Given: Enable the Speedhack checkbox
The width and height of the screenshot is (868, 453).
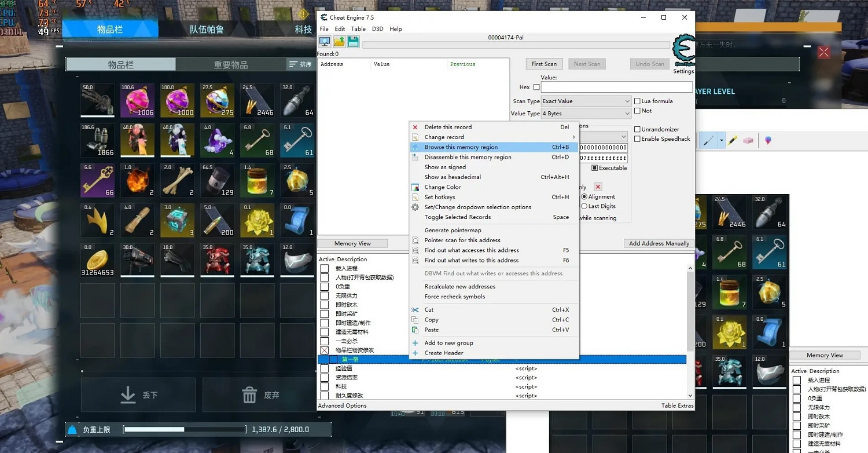Looking at the screenshot, I should click(638, 139).
